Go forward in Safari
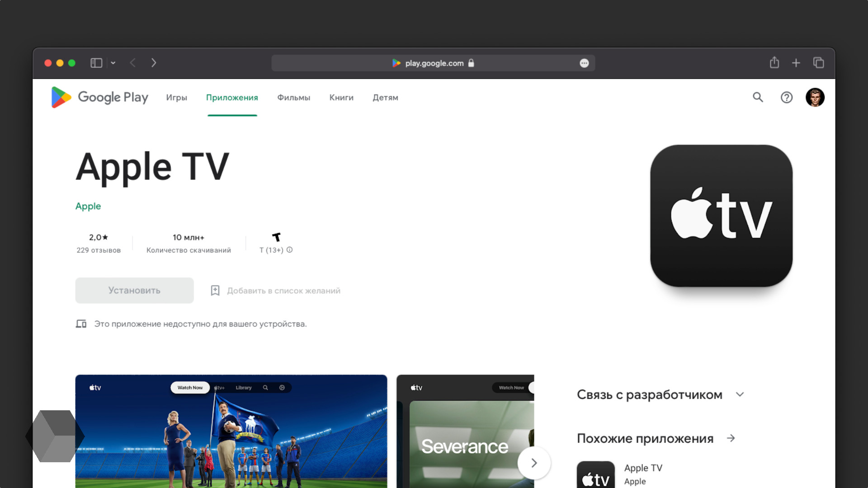868x488 pixels. (x=154, y=63)
